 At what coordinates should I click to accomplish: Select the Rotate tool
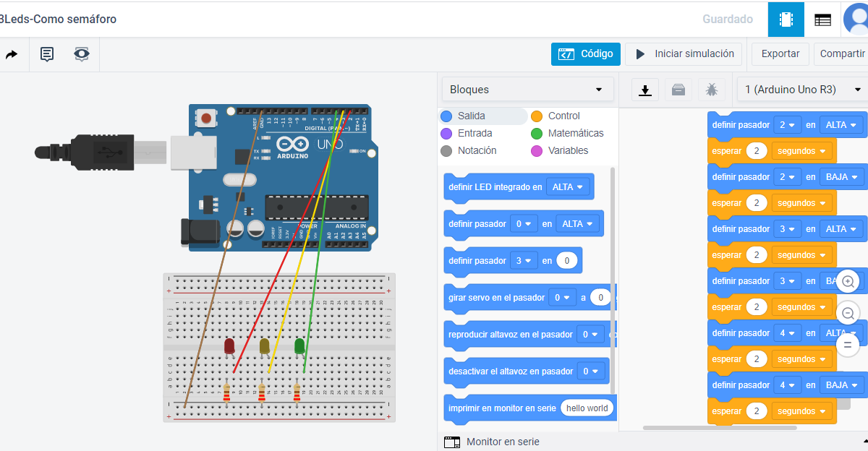pos(12,53)
